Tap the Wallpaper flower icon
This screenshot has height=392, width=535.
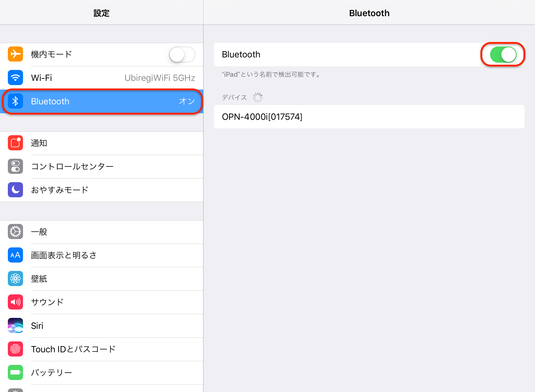15,279
